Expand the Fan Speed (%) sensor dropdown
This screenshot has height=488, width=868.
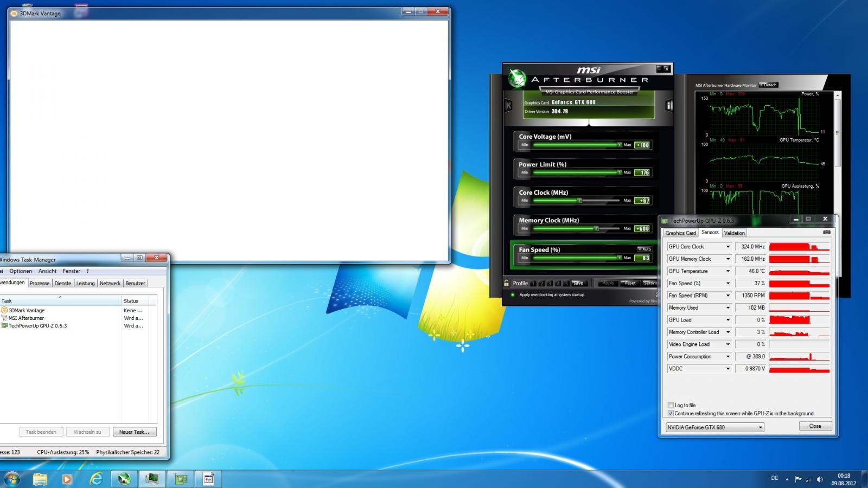[728, 283]
